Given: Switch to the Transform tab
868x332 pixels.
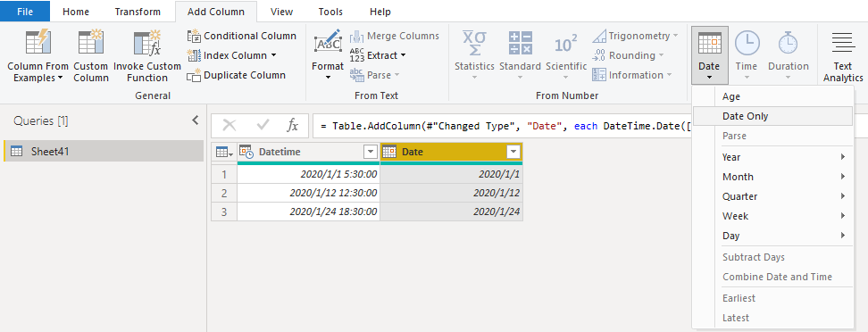Looking at the screenshot, I should 138,12.
